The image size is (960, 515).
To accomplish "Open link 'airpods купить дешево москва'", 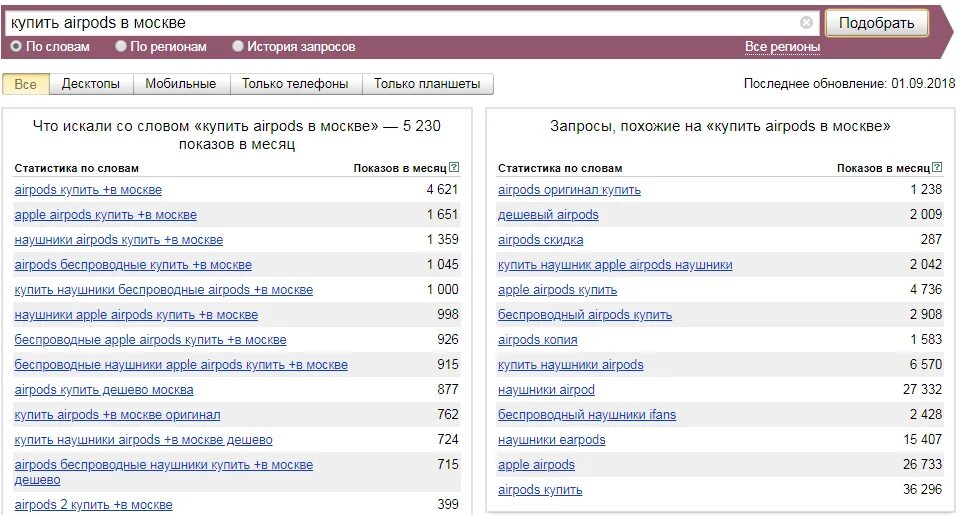I will pos(104,390).
